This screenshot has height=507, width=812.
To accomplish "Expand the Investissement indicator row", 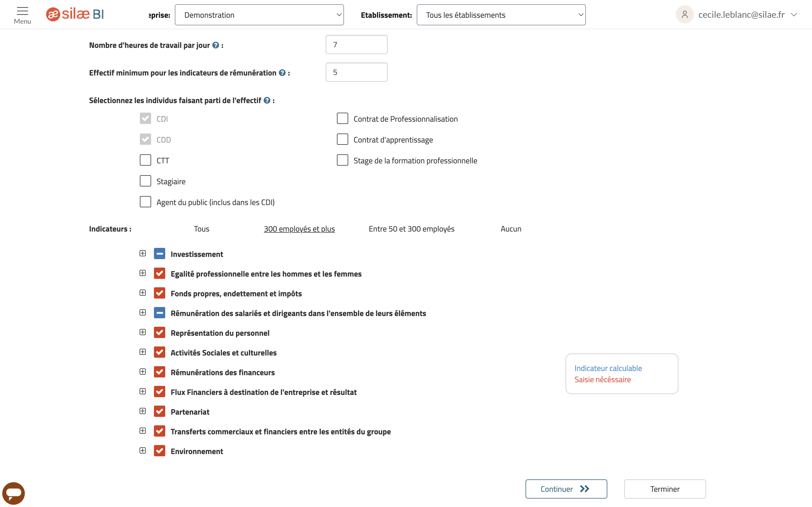I will point(142,253).
